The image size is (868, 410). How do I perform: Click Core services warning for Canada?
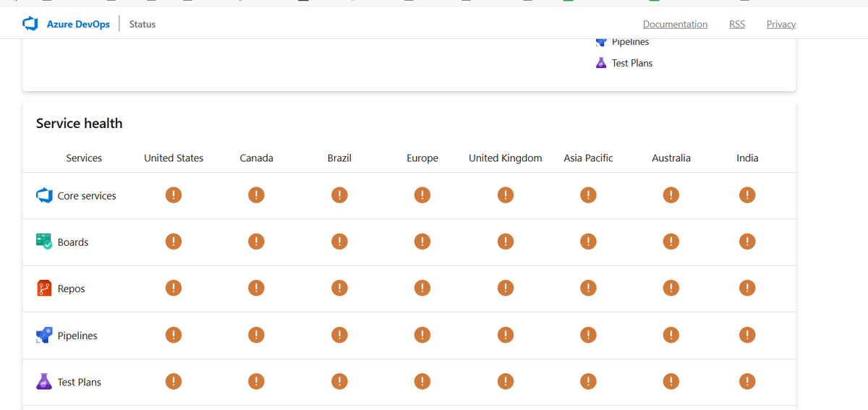pyautogui.click(x=256, y=195)
